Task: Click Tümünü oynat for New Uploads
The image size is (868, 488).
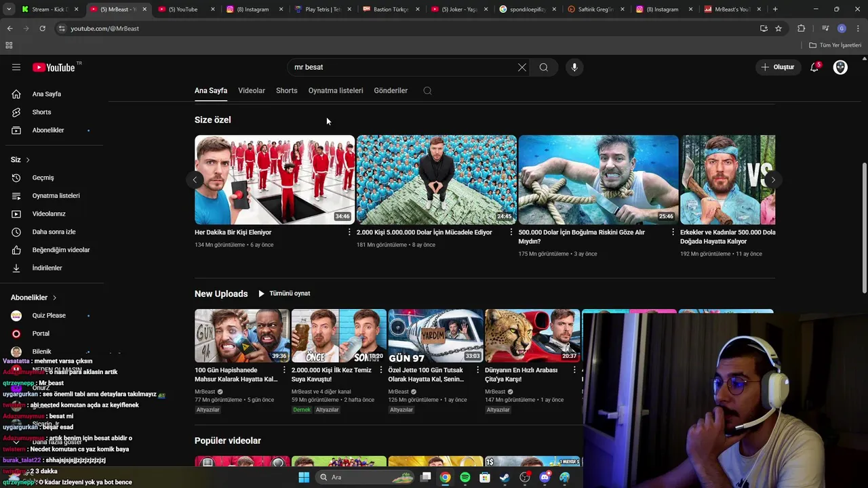Action: 283,293
